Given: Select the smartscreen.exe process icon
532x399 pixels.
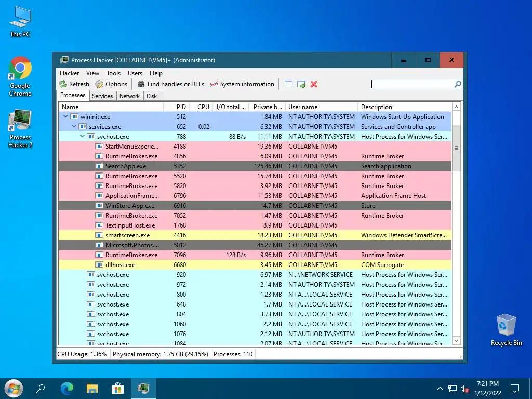Looking at the screenshot, I should coord(99,235).
